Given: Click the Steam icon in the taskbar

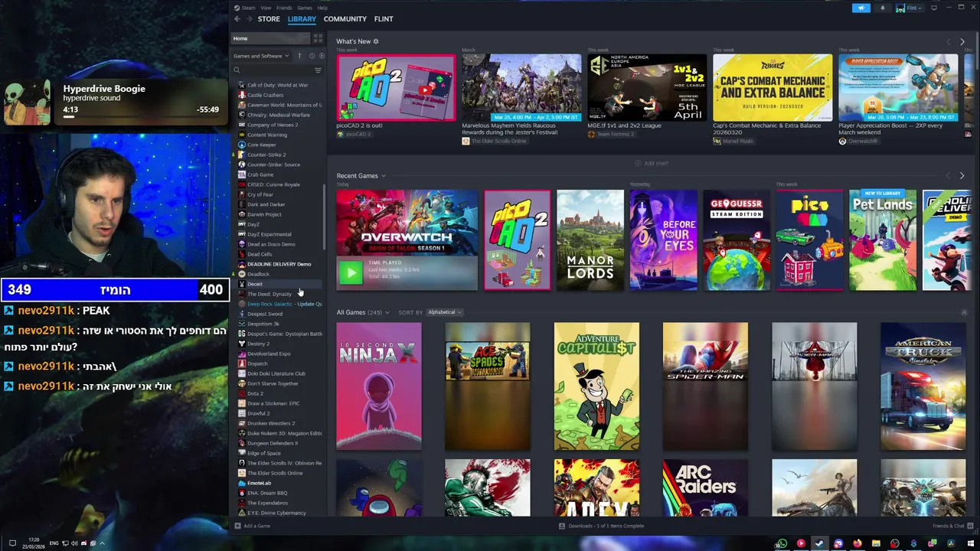Looking at the screenshot, I should point(819,543).
